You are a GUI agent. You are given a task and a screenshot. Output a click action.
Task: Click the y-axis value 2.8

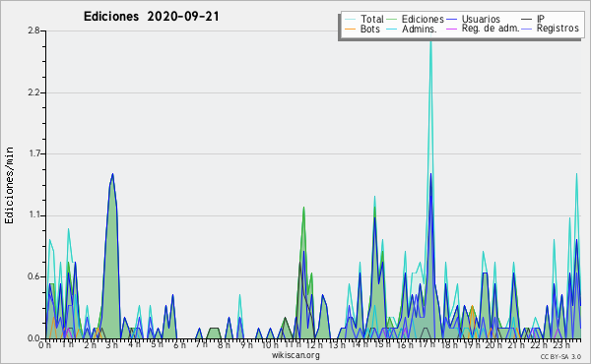(x=33, y=30)
